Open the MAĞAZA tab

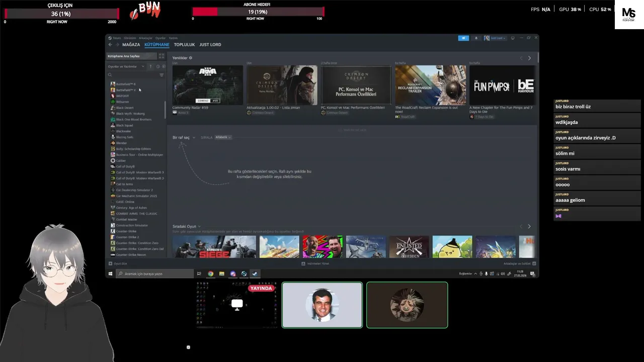tap(131, 45)
